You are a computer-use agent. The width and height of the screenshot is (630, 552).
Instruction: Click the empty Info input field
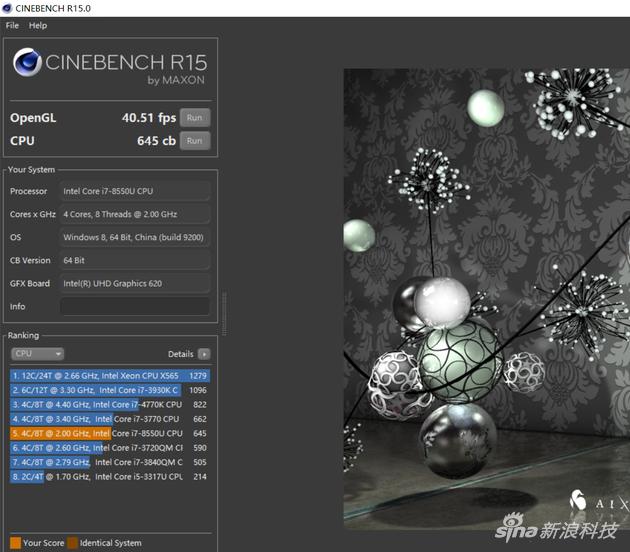point(135,306)
